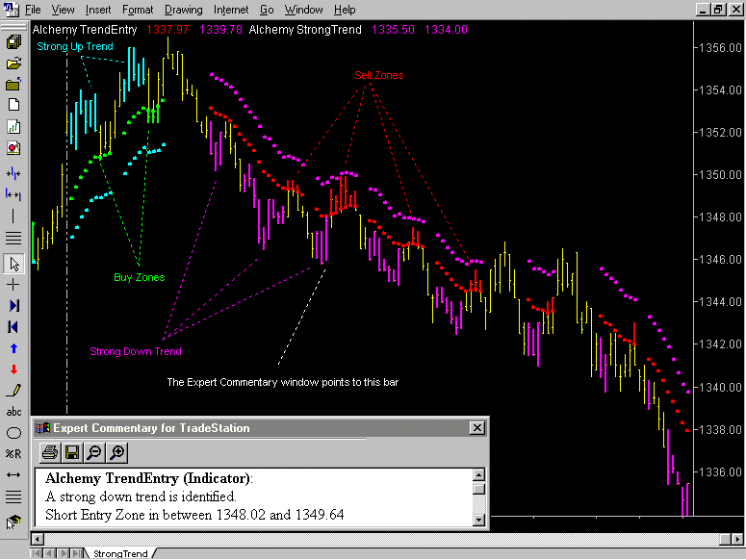This screenshot has height=560, width=746.
Task: Click the RadarScreen target icon
Action: (13, 148)
